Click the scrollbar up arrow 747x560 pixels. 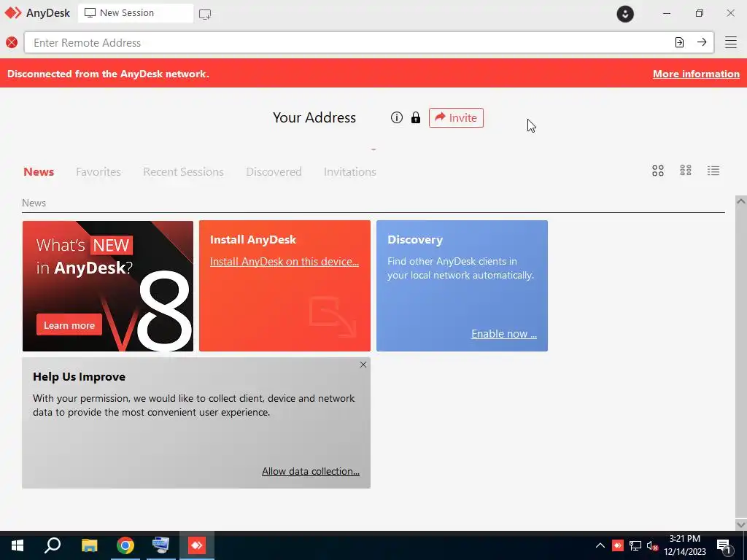(x=741, y=201)
